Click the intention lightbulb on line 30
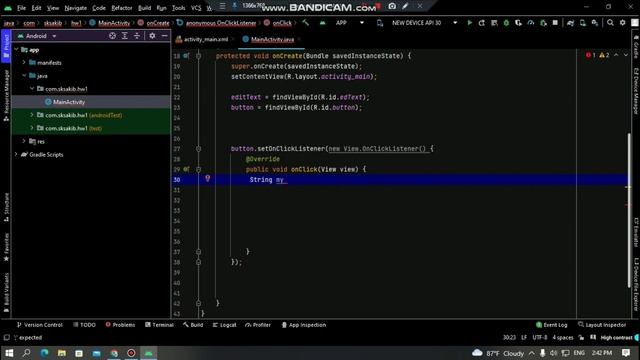 click(x=207, y=178)
